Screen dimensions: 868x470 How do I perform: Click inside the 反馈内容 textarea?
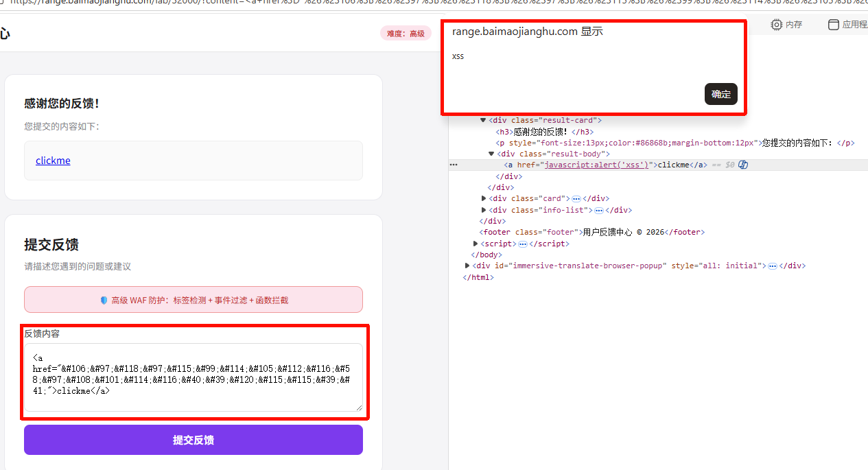click(x=193, y=377)
